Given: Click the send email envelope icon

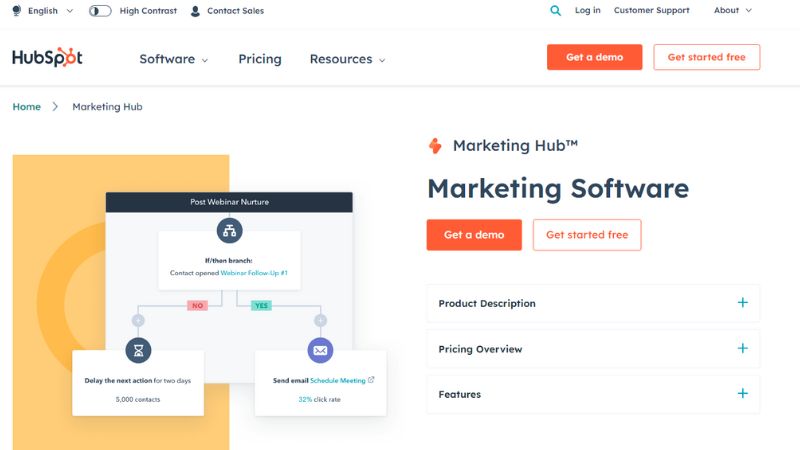Looking at the screenshot, I should coord(320,351).
